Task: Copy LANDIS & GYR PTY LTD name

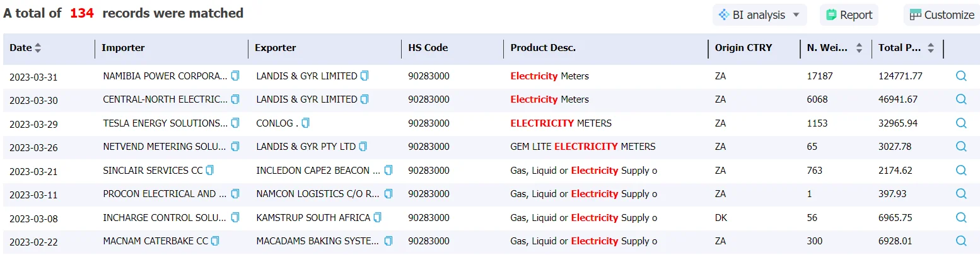Action: (363, 147)
